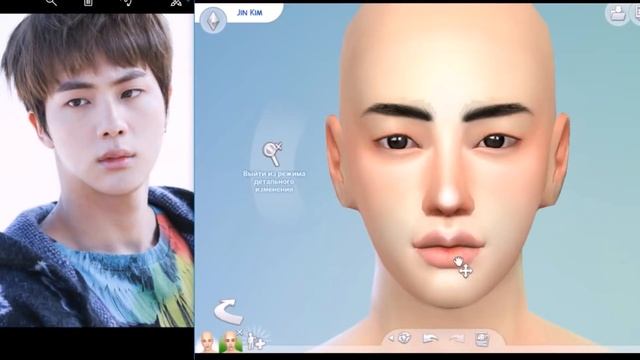Viewport: 640px width, 360px height.
Task: Collapse the bottom toolbar with the left arrow
Action: pyautogui.click(x=391, y=338)
